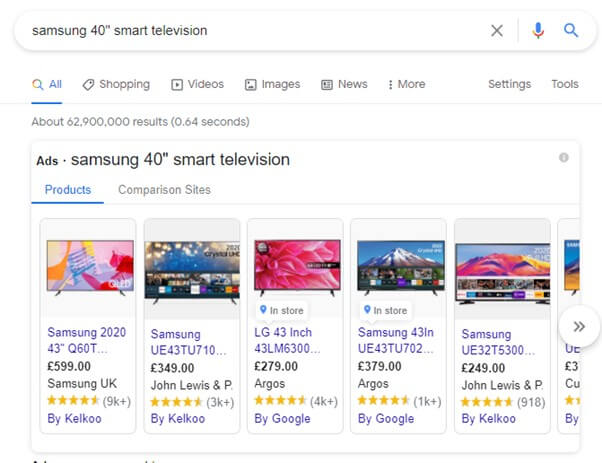The height and width of the screenshot is (463, 602).
Task: Click the £599.00 price
Action: point(69,366)
